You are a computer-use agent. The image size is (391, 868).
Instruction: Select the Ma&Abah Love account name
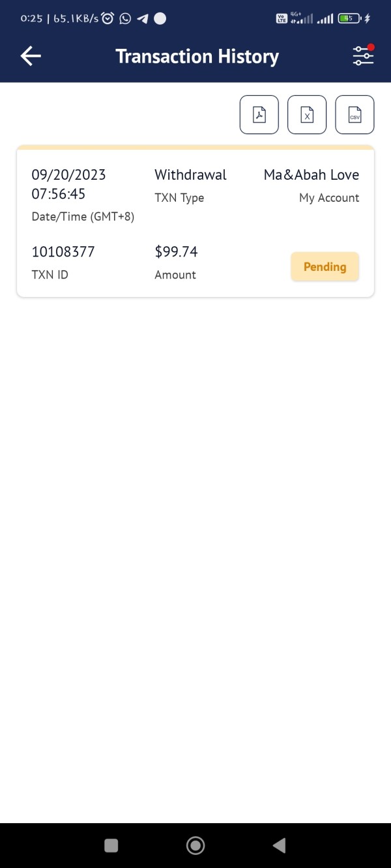(x=311, y=175)
